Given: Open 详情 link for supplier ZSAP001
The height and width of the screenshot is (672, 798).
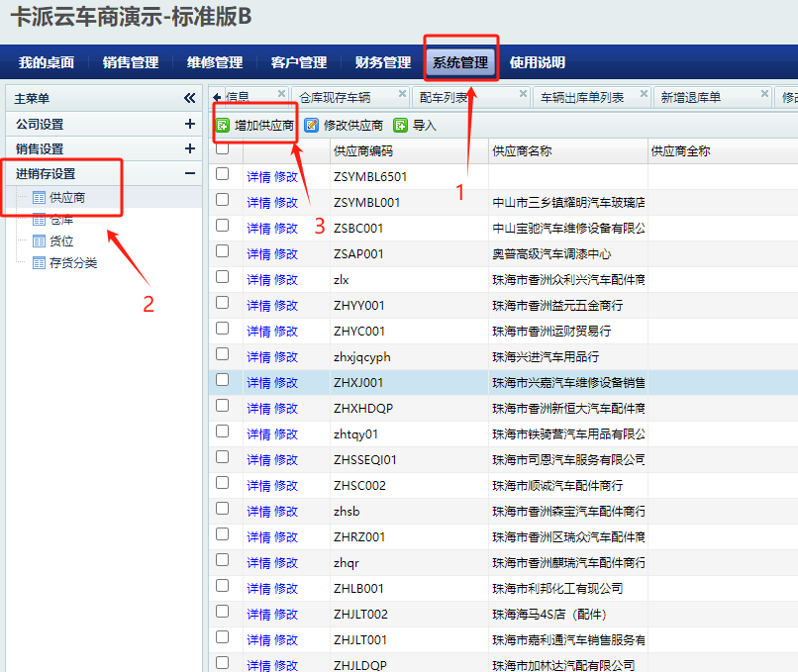Looking at the screenshot, I should point(258,253).
